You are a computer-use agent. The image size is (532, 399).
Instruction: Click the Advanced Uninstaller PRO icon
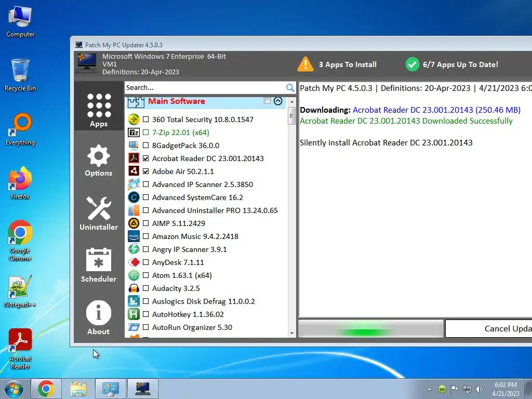134,210
